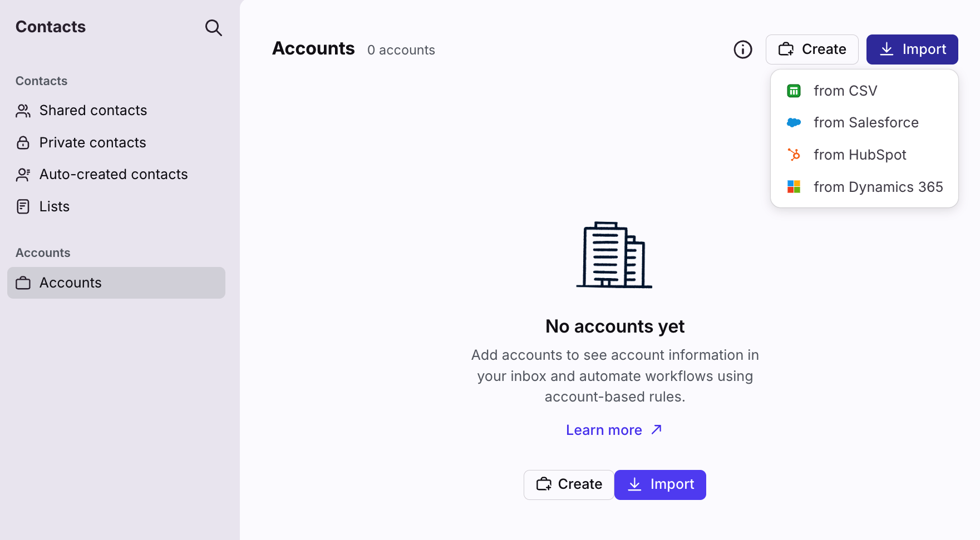Open the Import dropdown in the header

click(912, 49)
